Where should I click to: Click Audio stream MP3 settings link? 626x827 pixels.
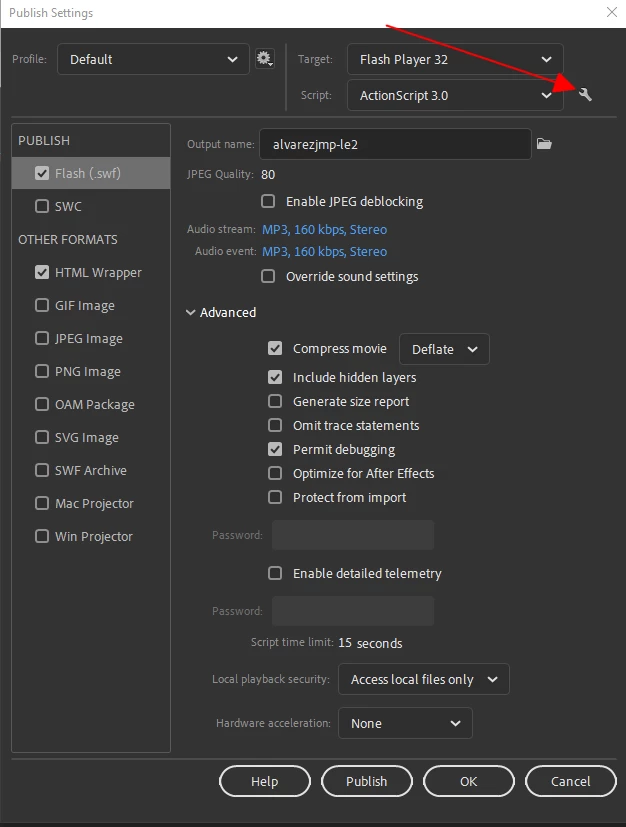tap(324, 230)
